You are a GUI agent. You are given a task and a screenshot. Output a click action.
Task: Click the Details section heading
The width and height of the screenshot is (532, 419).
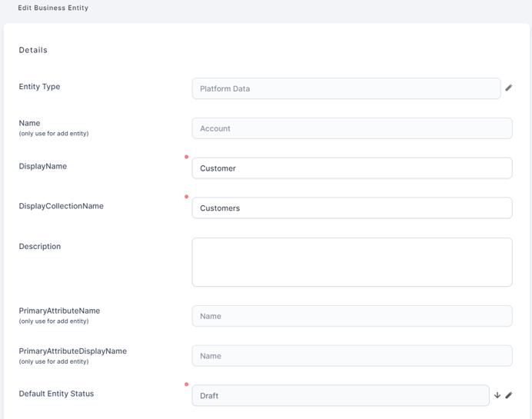click(x=33, y=50)
